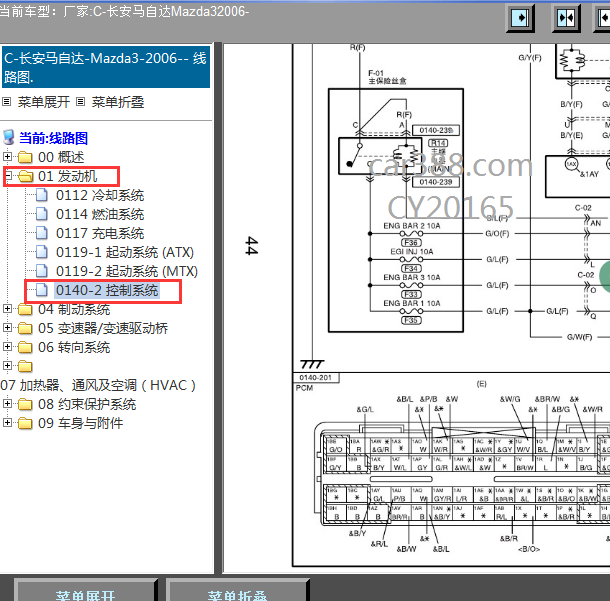Click the collapse-menu icon beside 菜单折叠
Viewport: 610px width, 601px height.
coord(81,102)
